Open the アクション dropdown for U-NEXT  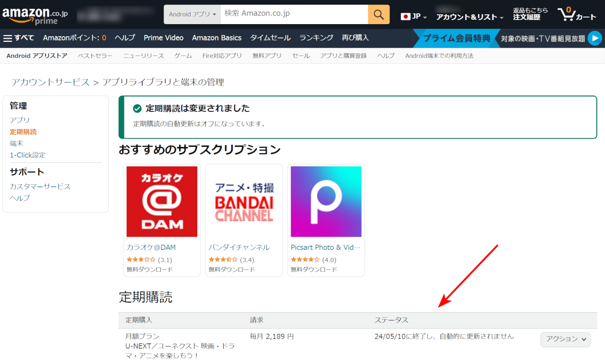click(x=565, y=339)
